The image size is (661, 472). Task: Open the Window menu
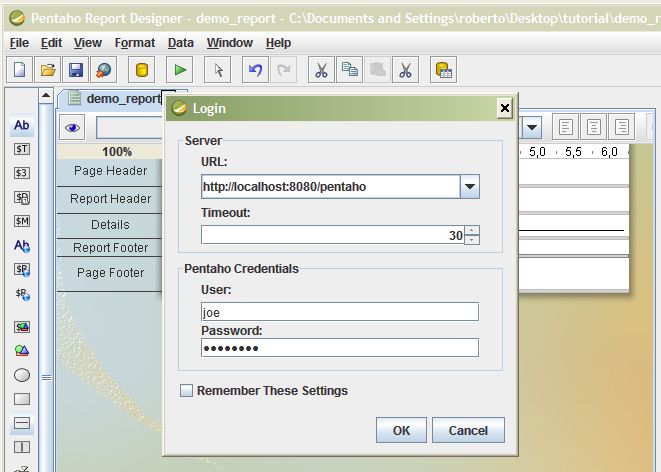click(x=229, y=43)
